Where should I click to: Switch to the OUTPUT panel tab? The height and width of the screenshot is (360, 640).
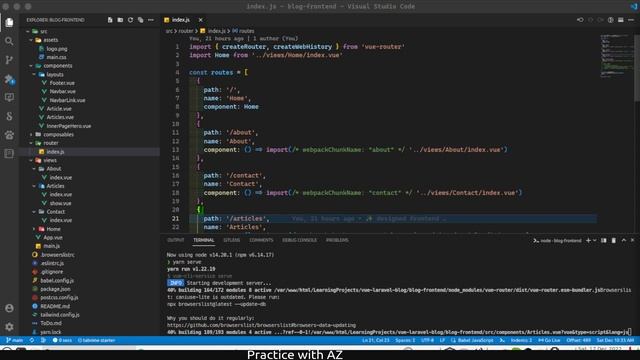176,240
